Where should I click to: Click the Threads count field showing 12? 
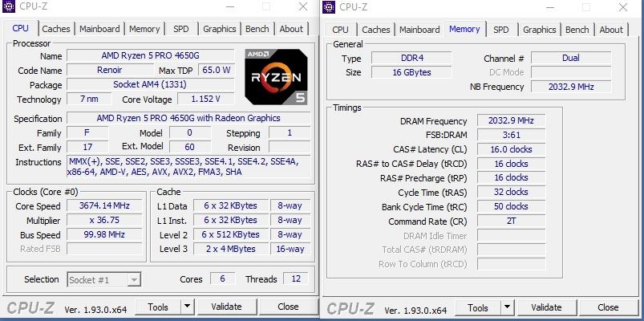point(296,278)
